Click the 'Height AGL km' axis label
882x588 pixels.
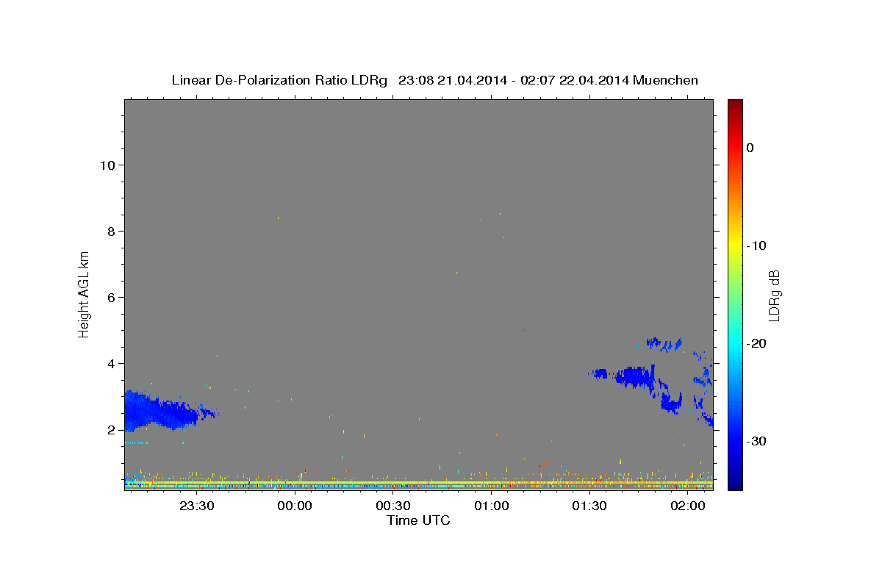85,294
